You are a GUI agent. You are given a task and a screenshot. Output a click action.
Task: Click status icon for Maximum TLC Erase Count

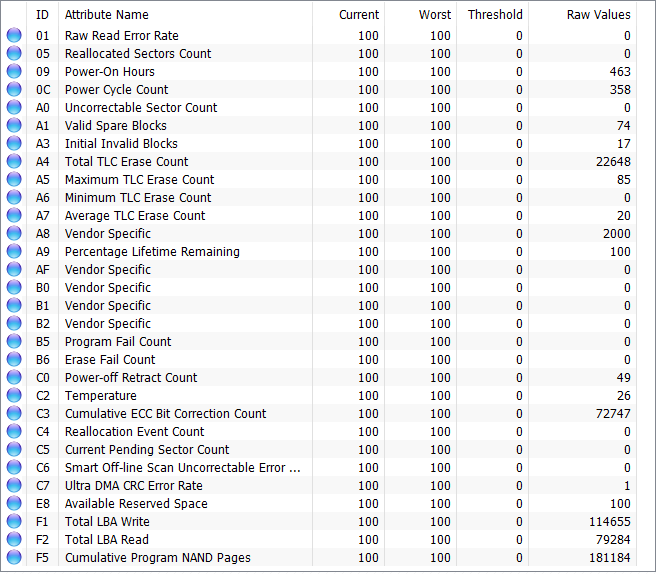pos(14,179)
